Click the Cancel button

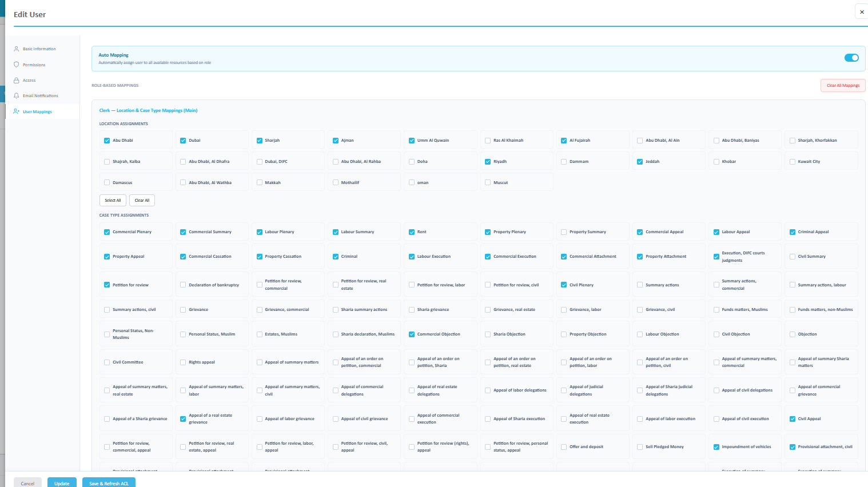27,484
